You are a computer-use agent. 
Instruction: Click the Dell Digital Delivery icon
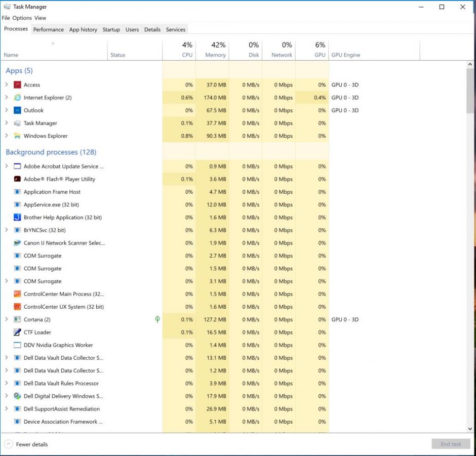pyautogui.click(x=17, y=396)
